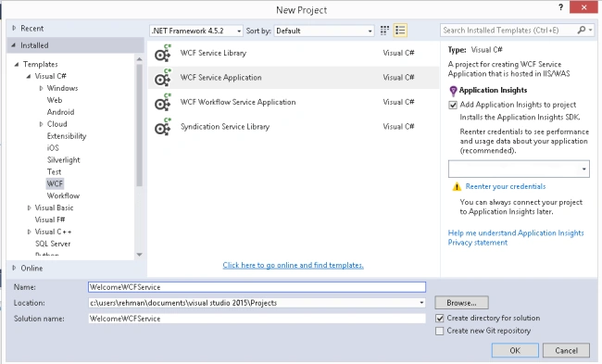
Task: Enable Create new Git repository
Action: [x=440, y=331]
